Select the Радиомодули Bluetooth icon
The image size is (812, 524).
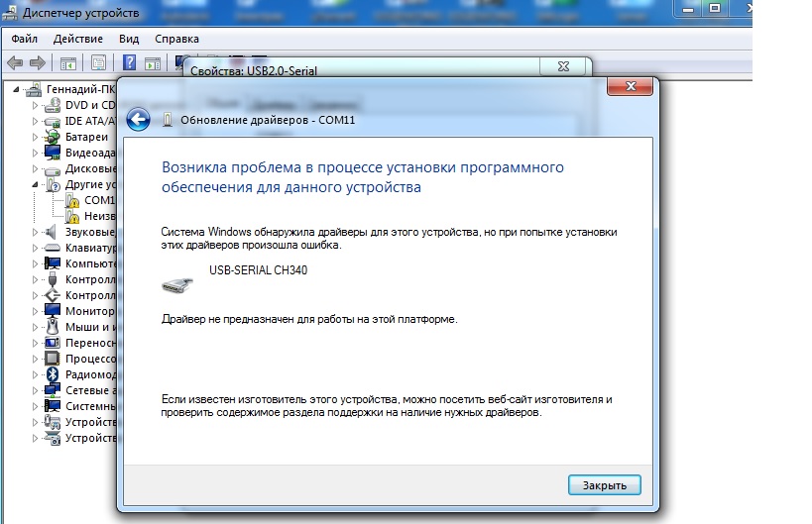pyautogui.click(x=53, y=374)
